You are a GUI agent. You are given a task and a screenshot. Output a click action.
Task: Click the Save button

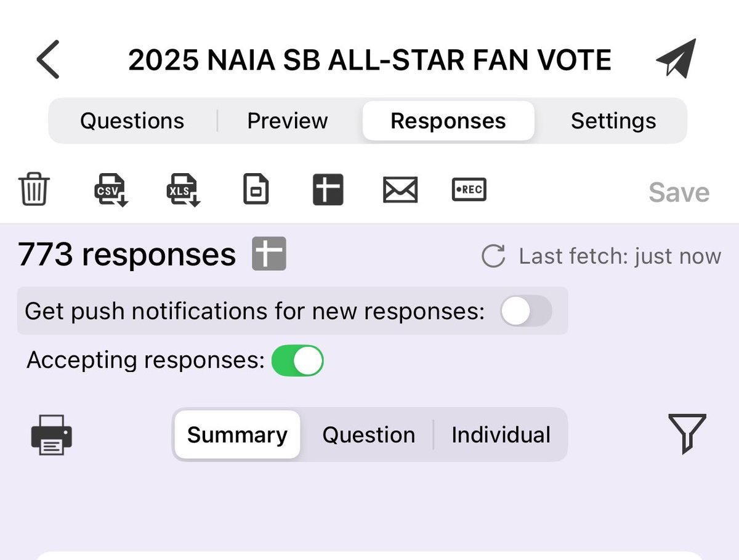coord(679,193)
